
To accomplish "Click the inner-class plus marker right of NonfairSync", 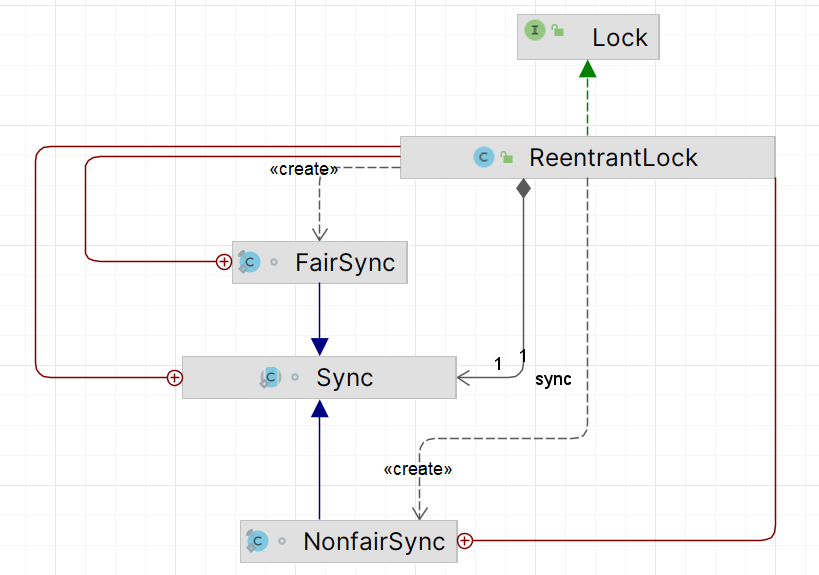I will click(x=465, y=541).
